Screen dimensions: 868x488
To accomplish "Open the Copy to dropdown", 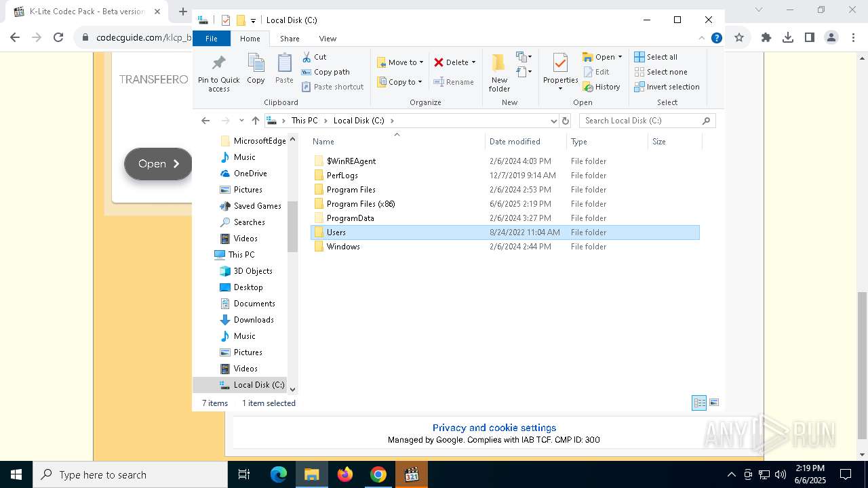I will pos(400,82).
